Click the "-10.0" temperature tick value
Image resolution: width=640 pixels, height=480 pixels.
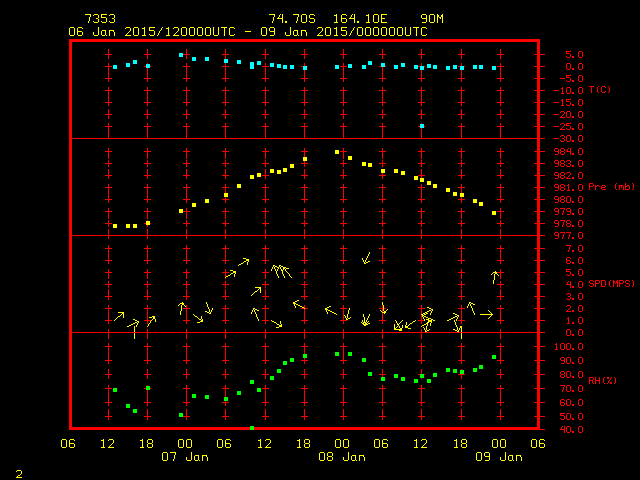coord(568,91)
